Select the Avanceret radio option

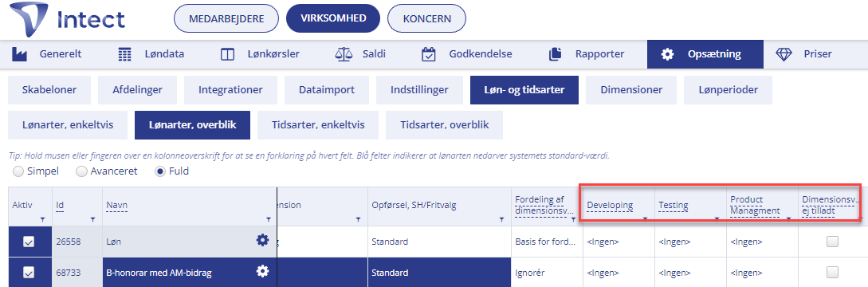coord(81,171)
